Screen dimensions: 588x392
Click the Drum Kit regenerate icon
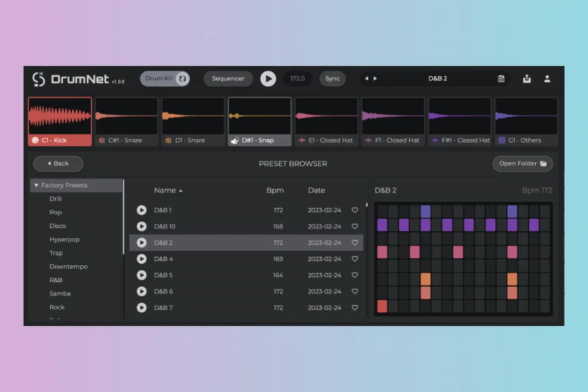pyautogui.click(x=182, y=78)
